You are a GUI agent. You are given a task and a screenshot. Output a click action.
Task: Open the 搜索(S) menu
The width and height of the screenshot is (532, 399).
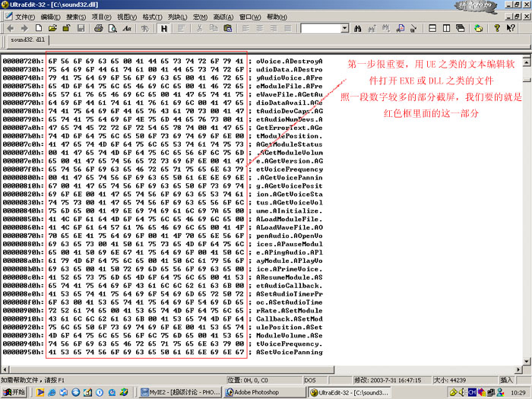tap(76, 17)
